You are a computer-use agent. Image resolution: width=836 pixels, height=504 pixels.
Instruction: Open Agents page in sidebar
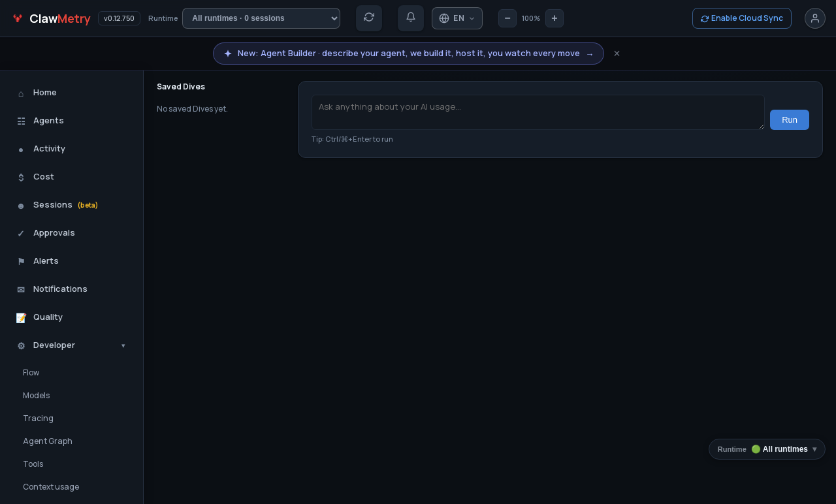click(x=72, y=121)
